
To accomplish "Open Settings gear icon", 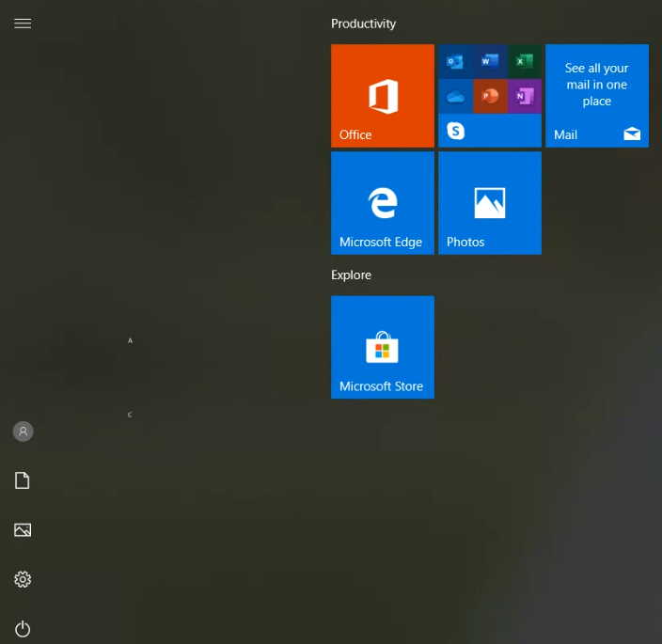I will (x=23, y=579).
